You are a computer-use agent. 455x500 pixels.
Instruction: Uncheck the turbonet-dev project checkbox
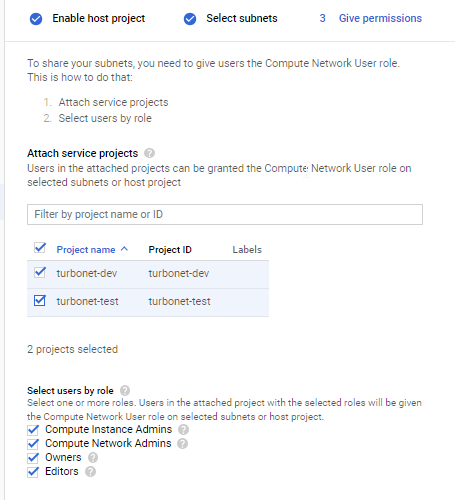tap(40, 272)
